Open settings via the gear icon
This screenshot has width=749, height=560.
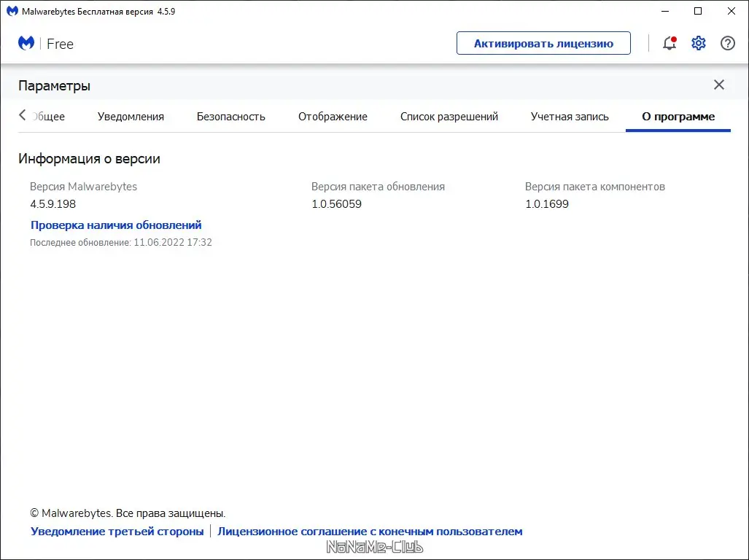699,44
